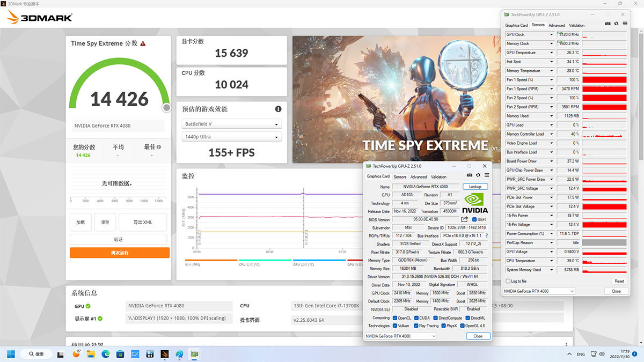
Task: Switch to Validation tab in Graphics Card window
Action: pos(438,177)
